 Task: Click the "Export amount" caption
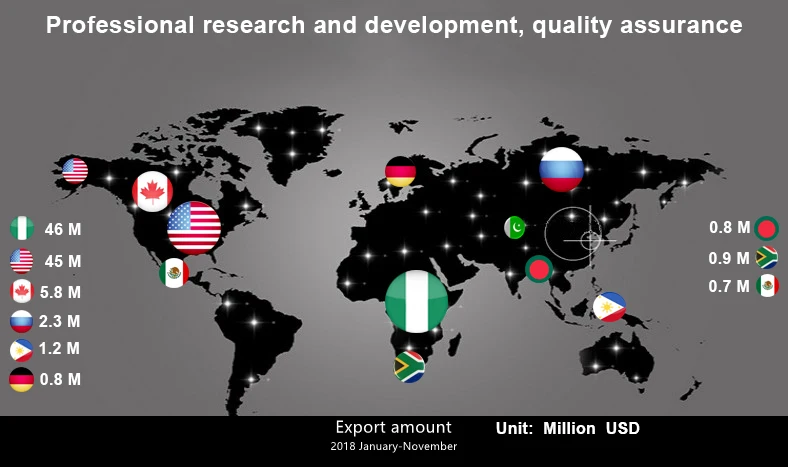click(x=393, y=427)
